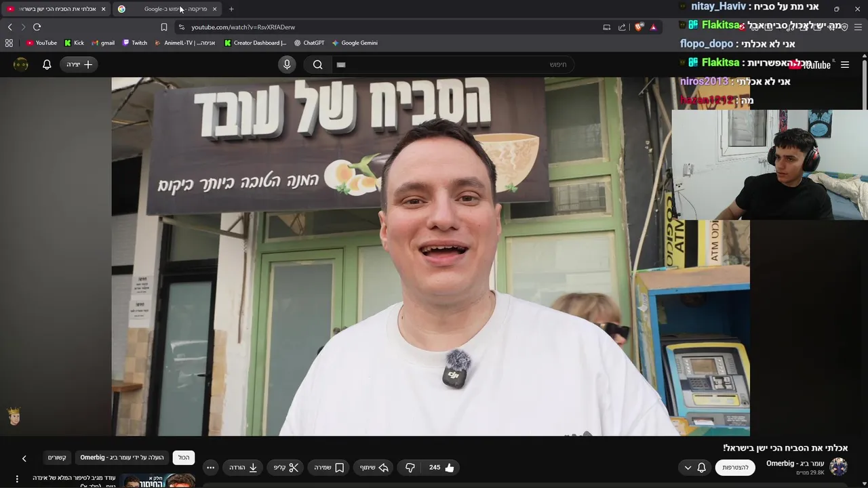
Task: Click the video player to pause
Action: (431, 256)
